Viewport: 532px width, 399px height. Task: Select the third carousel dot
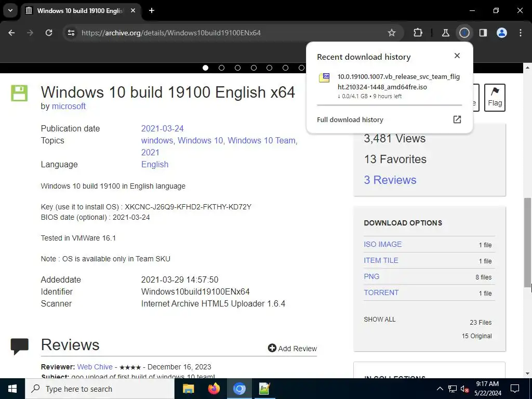tap(237, 68)
